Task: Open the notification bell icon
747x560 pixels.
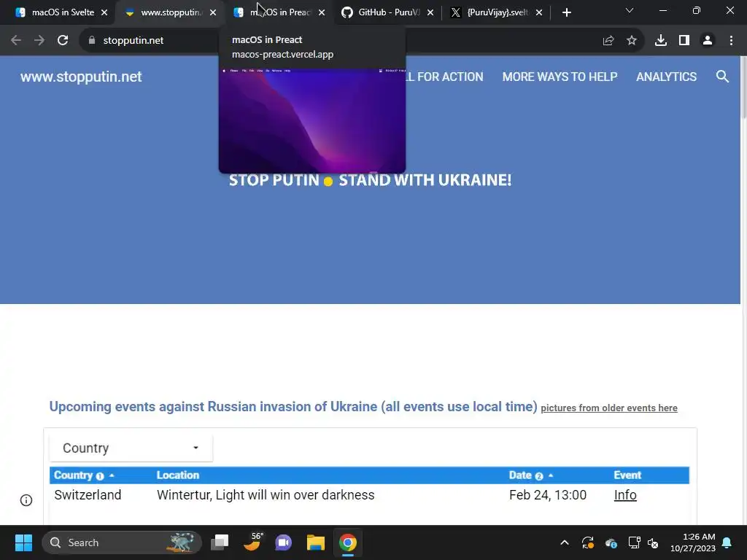Action: click(x=727, y=542)
